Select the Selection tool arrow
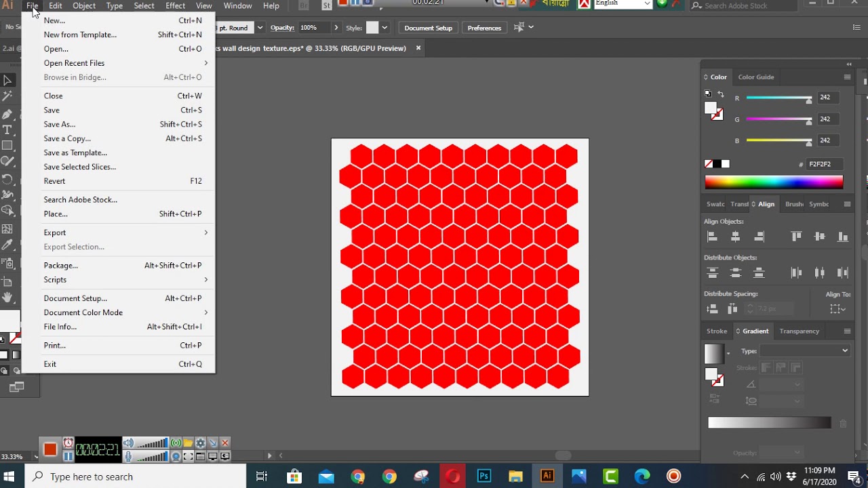Image resolution: width=868 pixels, height=488 pixels. (7, 81)
